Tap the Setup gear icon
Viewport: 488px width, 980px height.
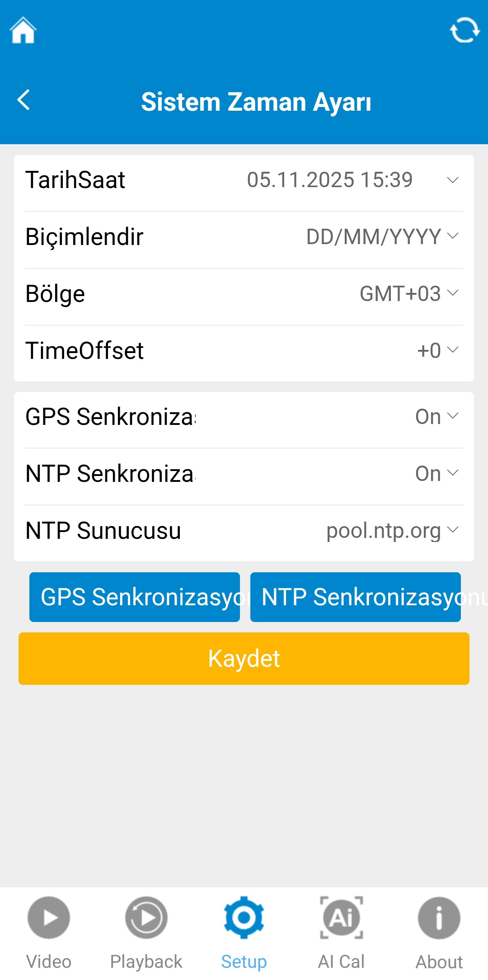244,918
